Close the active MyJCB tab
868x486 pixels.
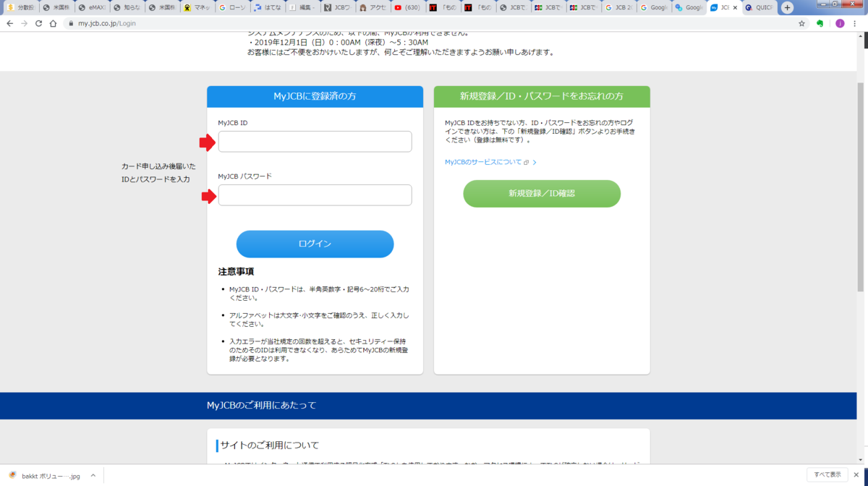pos(736,8)
